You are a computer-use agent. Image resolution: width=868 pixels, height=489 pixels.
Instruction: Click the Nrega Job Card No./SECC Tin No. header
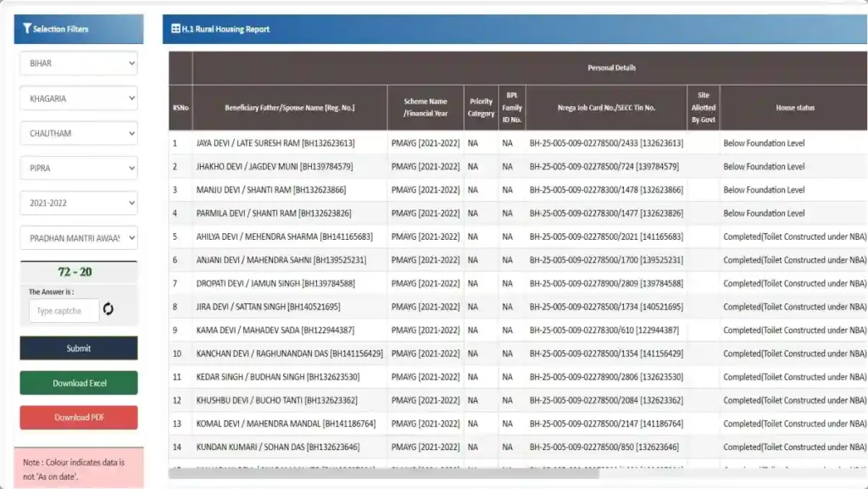pos(606,108)
